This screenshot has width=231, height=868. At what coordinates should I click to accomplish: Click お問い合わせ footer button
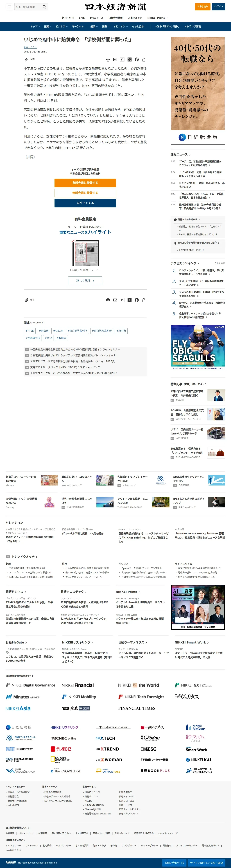[x=174, y=863]
